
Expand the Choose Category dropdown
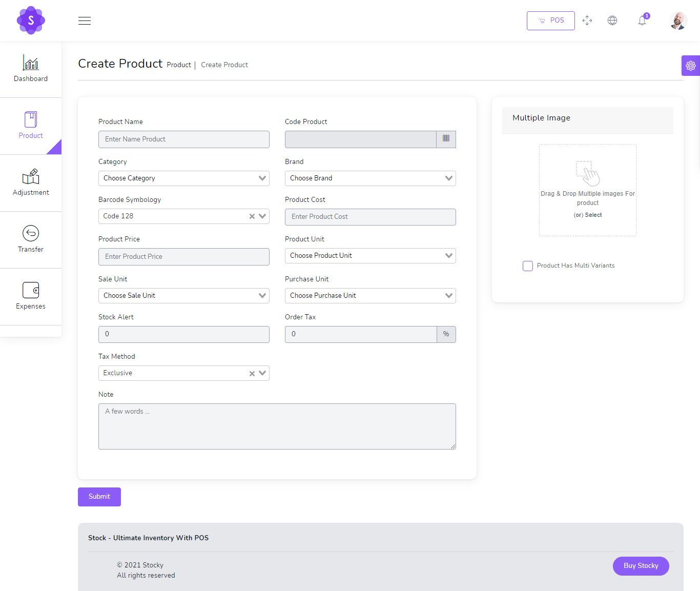coord(183,178)
